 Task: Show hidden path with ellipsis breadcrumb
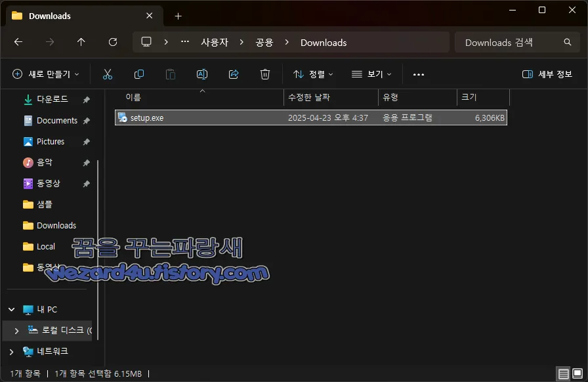pos(185,41)
